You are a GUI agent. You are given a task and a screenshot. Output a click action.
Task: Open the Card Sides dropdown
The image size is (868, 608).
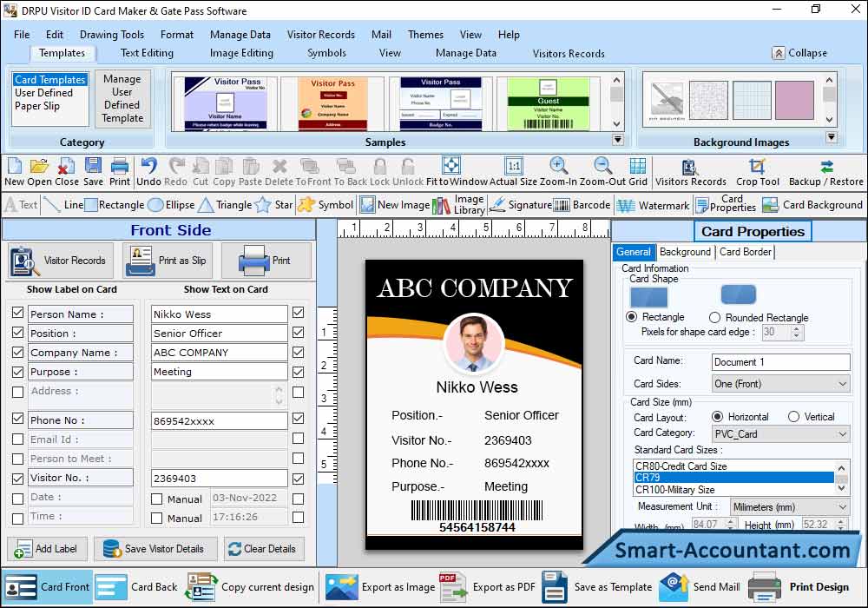coord(781,384)
